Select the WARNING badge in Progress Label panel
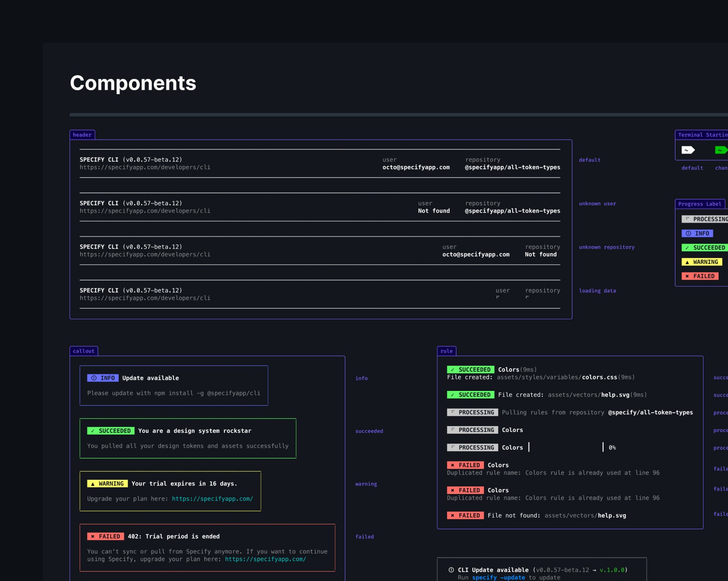This screenshot has width=728, height=581. 702,262
